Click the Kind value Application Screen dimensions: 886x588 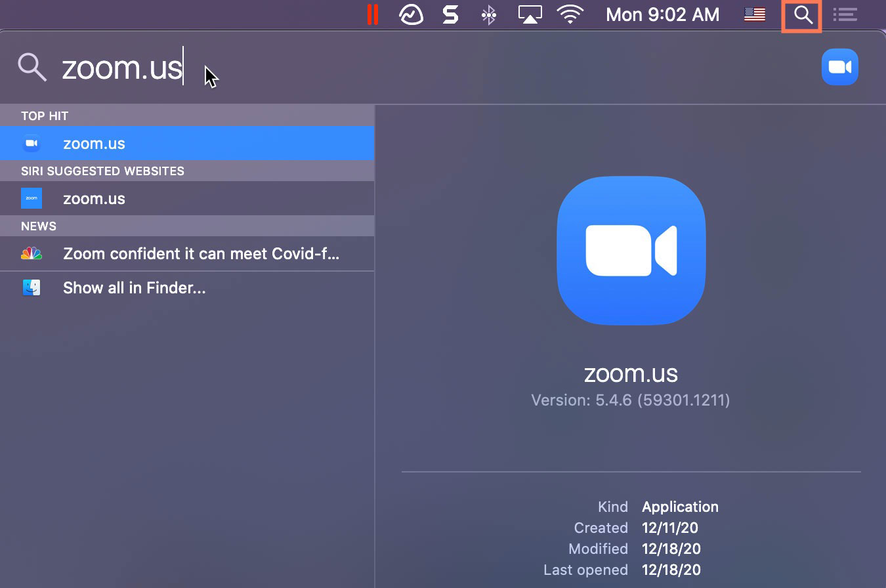point(680,507)
